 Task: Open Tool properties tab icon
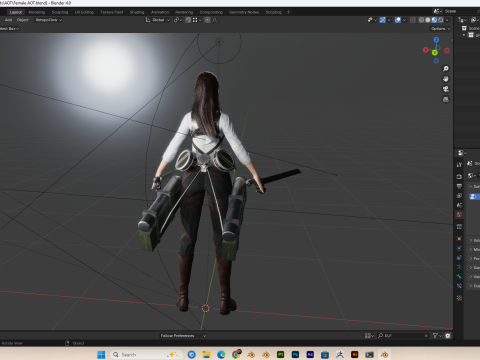click(459, 165)
